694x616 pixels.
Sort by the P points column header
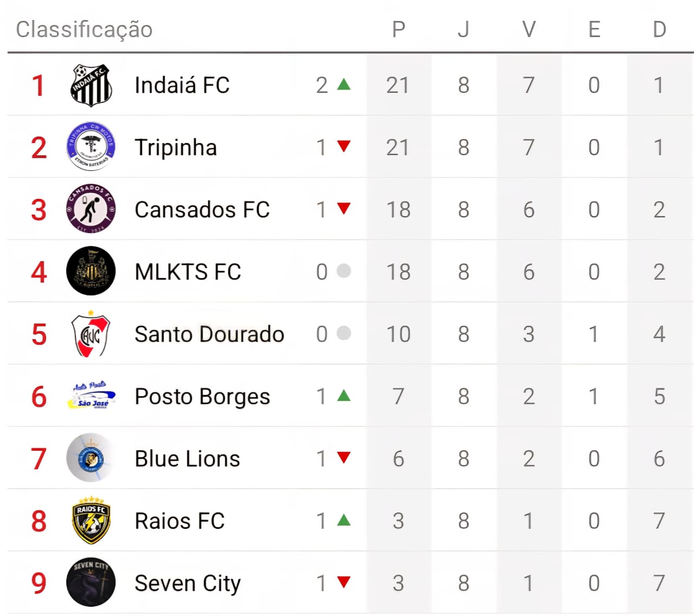coord(399,29)
